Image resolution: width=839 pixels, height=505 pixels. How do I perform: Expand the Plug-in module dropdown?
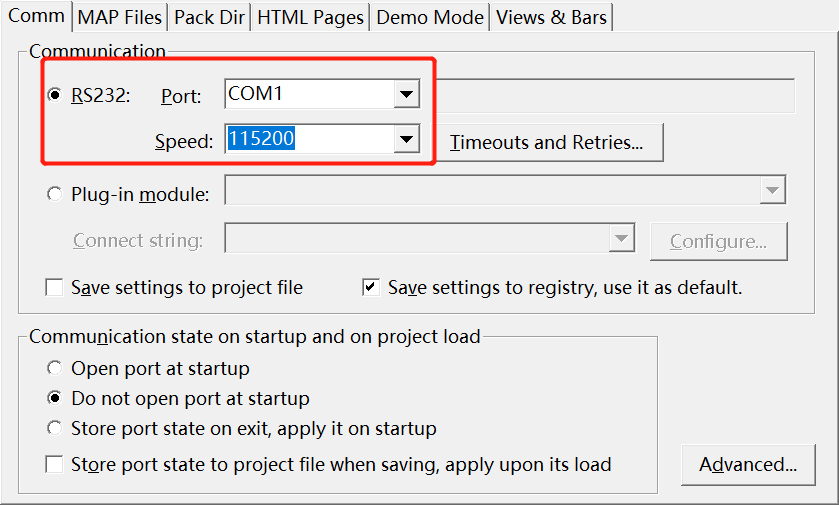[x=771, y=191]
